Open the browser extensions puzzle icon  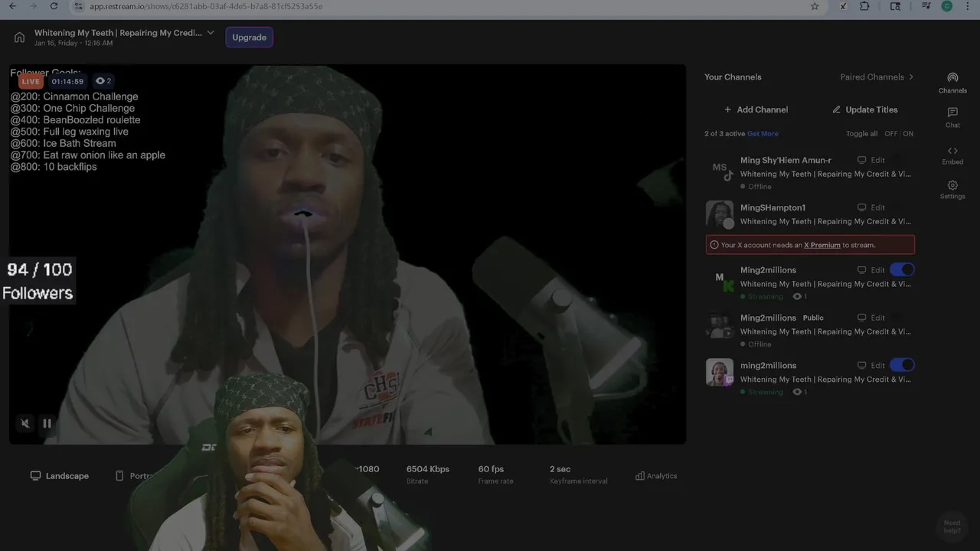864,6
